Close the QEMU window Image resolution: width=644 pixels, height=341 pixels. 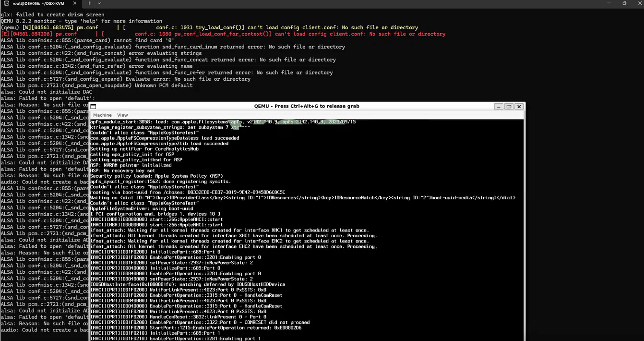pos(519,107)
